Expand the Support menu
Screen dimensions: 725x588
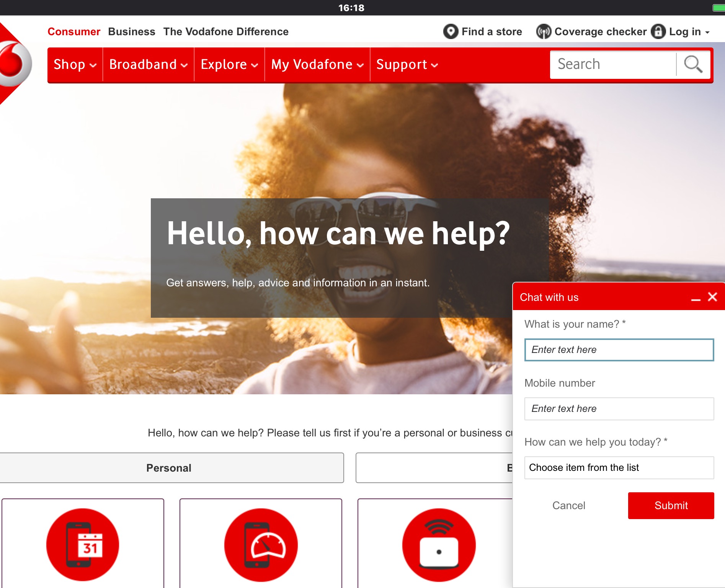407,64
